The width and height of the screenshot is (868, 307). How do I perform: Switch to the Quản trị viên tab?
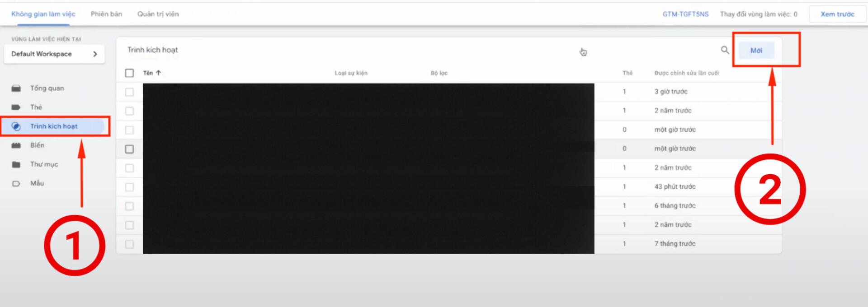click(x=158, y=14)
